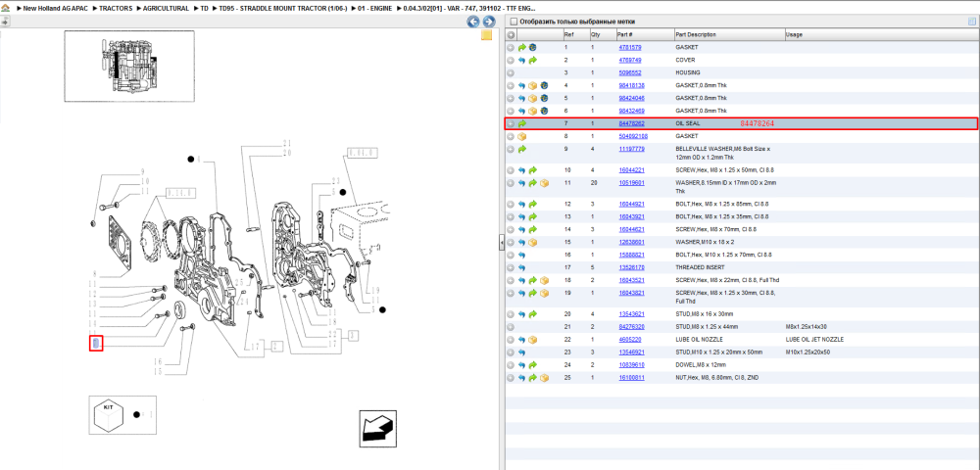Open TRACTORS breadcrumb item
The image size is (980, 470).
tap(115, 9)
